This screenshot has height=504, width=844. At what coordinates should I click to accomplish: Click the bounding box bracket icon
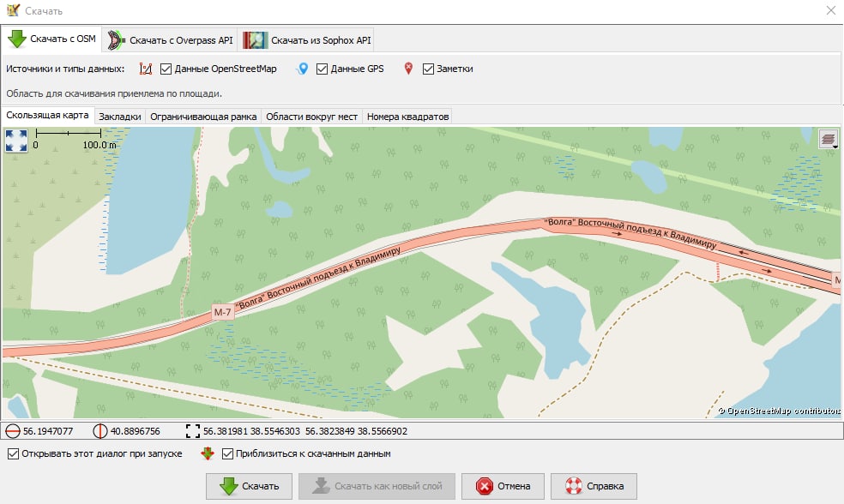point(193,431)
